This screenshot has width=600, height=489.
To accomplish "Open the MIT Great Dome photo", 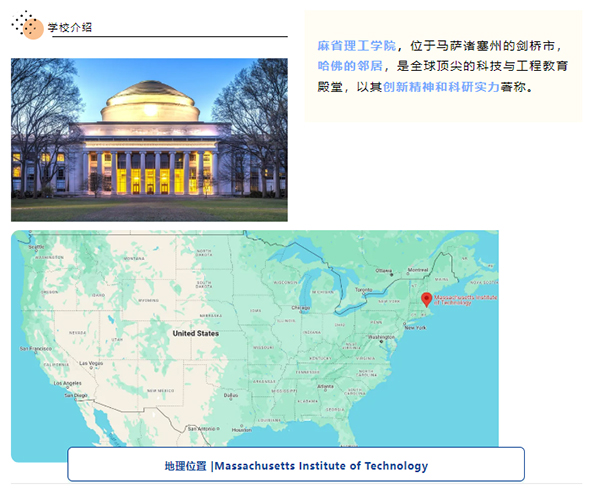I will [x=149, y=140].
